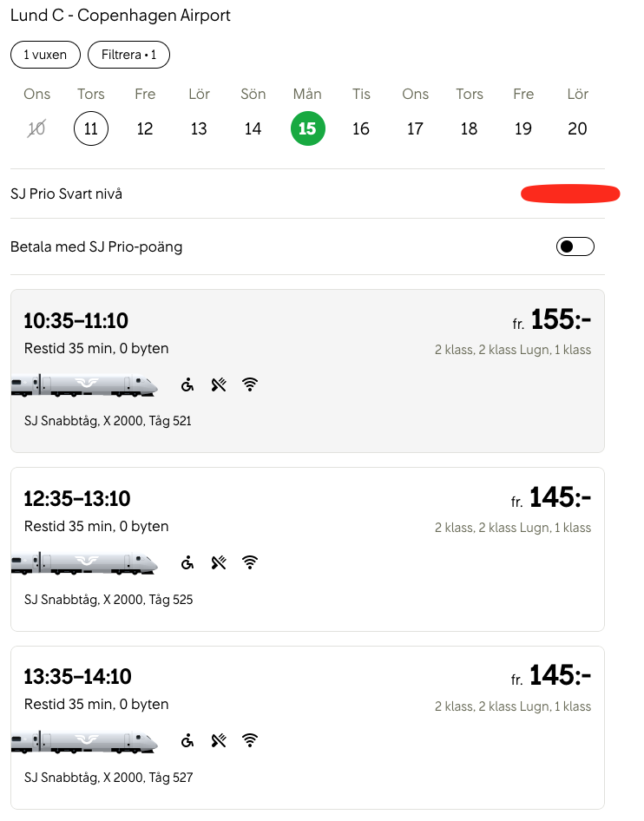Toggle Betala med SJ Prio-poäng switch
The height and width of the screenshot is (821, 644).
click(575, 246)
